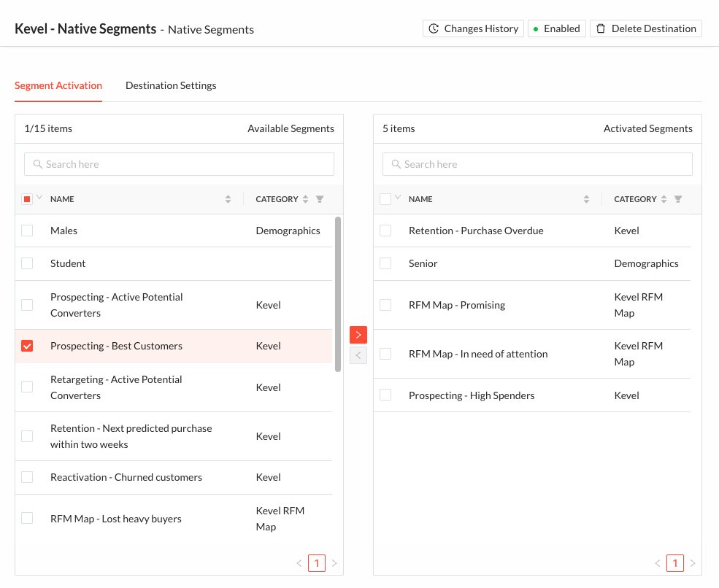719x588 pixels.
Task: Sort Available Segments by Name
Action: (x=228, y=199)
